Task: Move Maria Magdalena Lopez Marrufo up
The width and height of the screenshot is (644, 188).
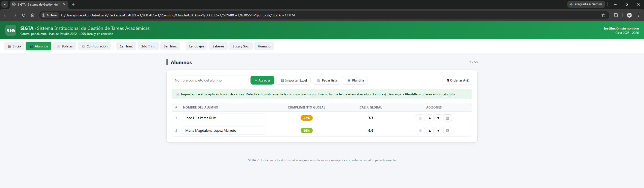Action: click(x=430, y=130)
